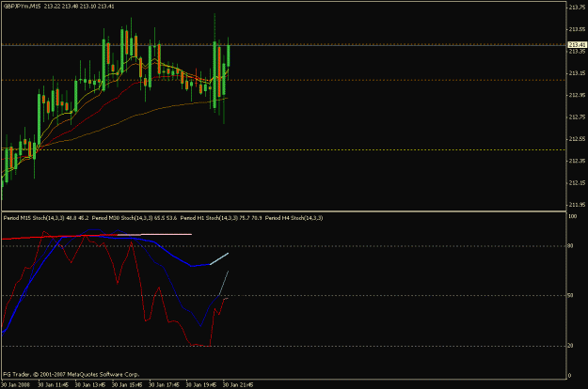Click the 30 Jan 19:45 time label
Image resolution: width=588 pixels, height=389 pixels.
pos(201,385)
